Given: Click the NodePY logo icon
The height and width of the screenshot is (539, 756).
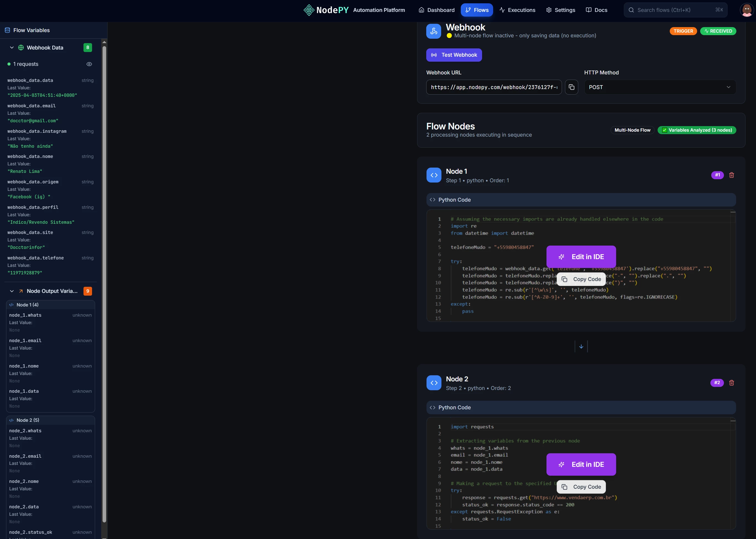Looking at the screenshot, I should 309,10.
